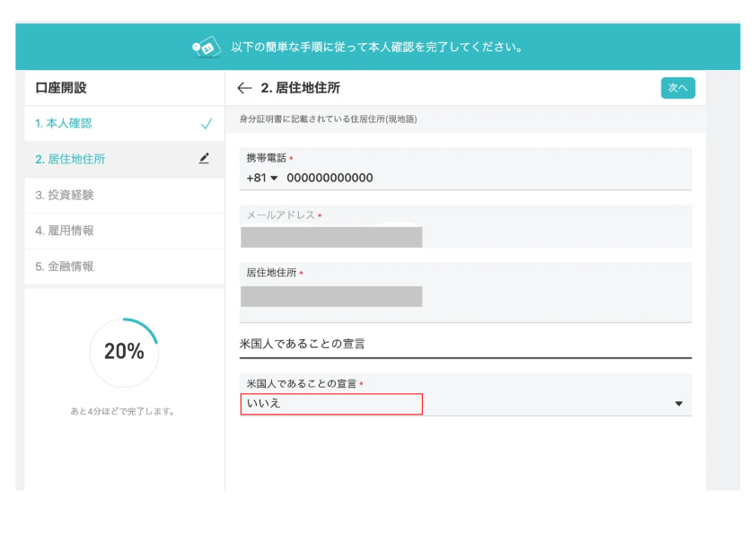Screen dimensions: 756x534
Task: Open step 3. 投資経験
Action: pyautogui.click(x=65, y=195)
